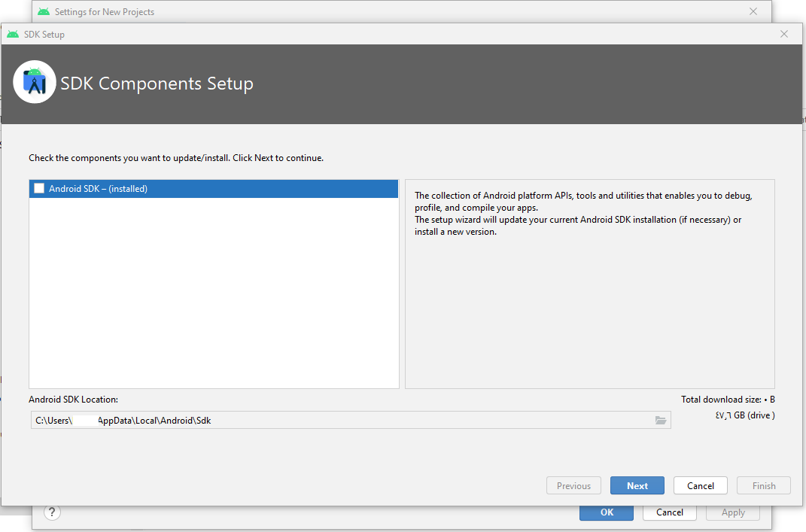Viewport: 806px width, 532px height.
Task: Confirm settings with the OK button
Action: [607, 512]
